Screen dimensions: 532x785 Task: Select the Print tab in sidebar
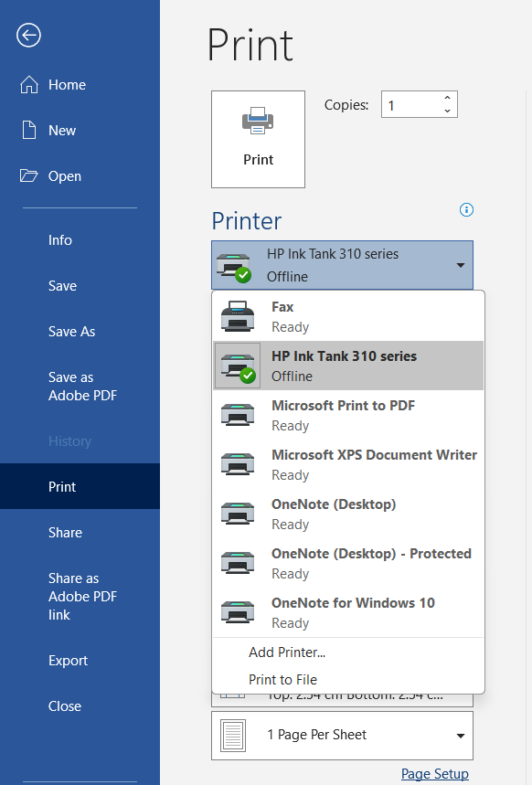coord(80,486)
